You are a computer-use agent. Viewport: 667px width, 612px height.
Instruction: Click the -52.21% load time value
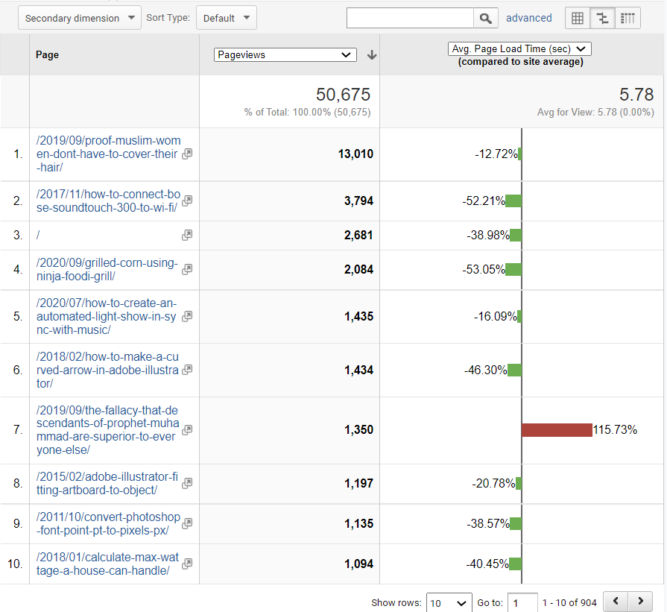point(484,201)
